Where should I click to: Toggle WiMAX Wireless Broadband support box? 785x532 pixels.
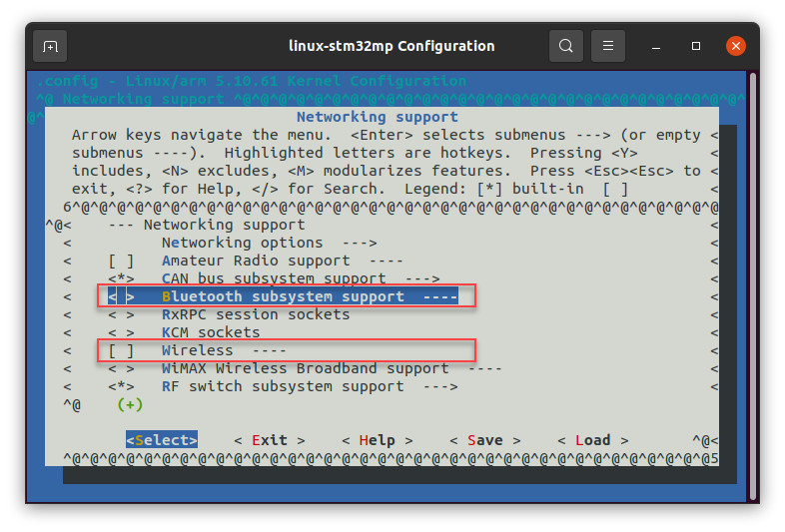pyautogui.click(x=121, y=369)
